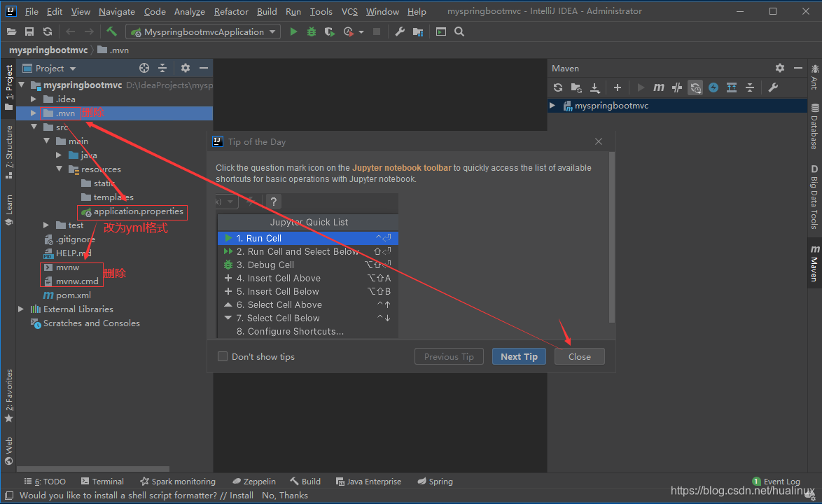
Task: Expand the test folder arrow
Action: pyautogui.click(x=46, y=225)
